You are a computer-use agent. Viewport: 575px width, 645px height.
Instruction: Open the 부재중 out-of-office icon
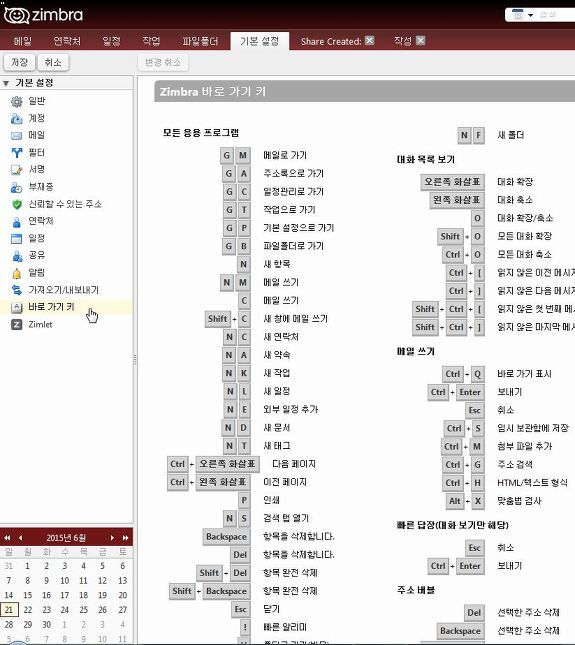point(16,187)
